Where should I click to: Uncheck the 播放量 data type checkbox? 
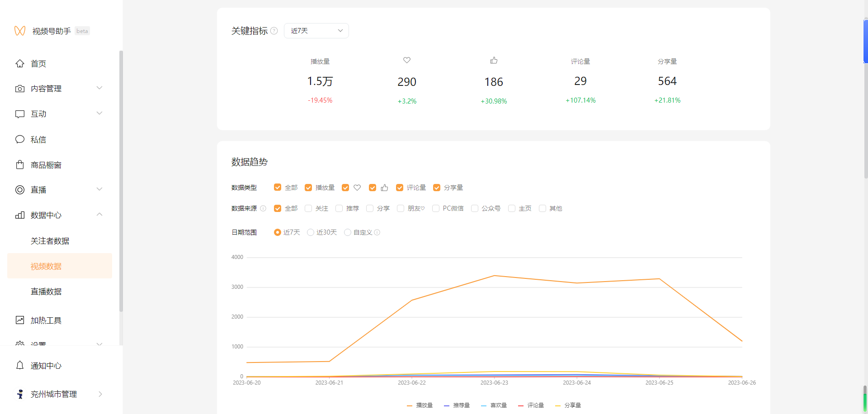(308, 188)
